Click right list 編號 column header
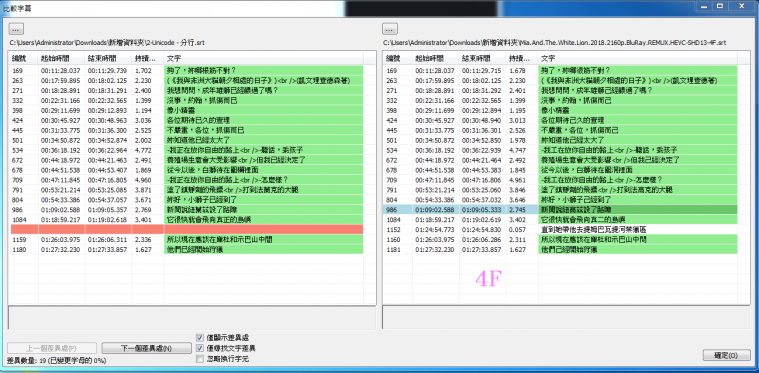This screenshot has width=759, height=373. coord(397,58)
